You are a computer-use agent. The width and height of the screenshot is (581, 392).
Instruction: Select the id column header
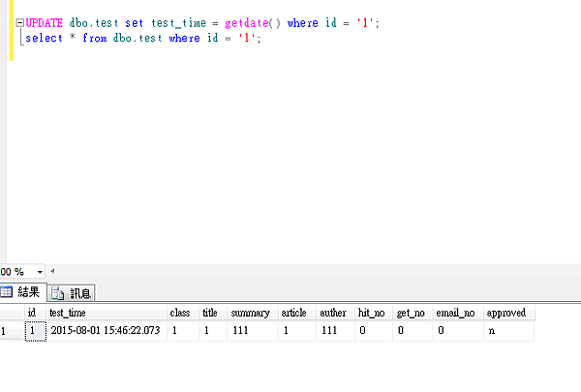pyautogui.click(x=35, y=313)
